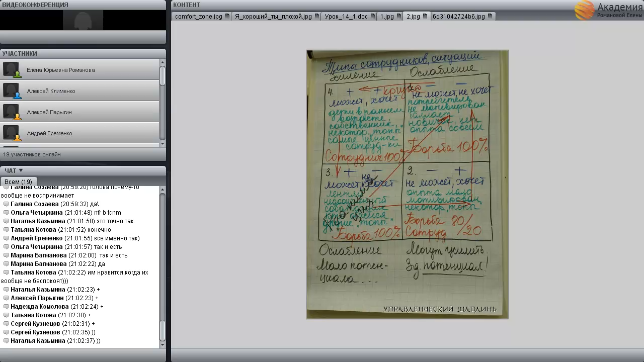Click speech bubble icon of 21:02:31 message

tap(7, 324)
